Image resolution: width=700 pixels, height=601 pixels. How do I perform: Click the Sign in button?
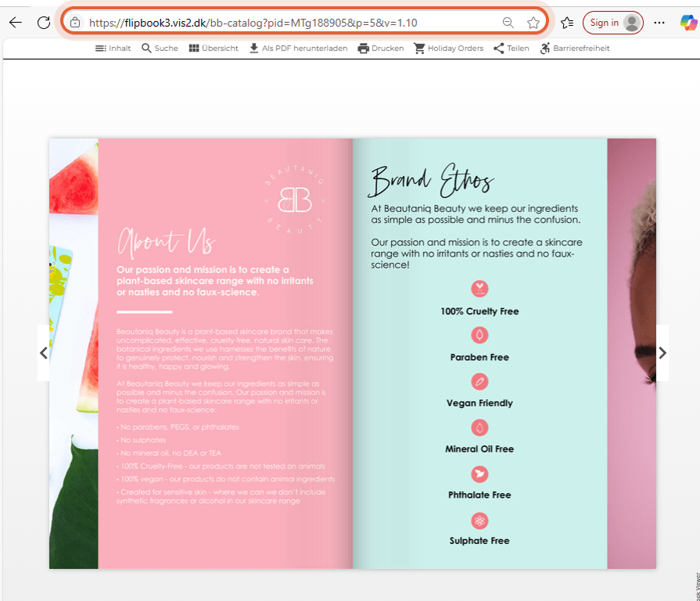pos(612,23)
